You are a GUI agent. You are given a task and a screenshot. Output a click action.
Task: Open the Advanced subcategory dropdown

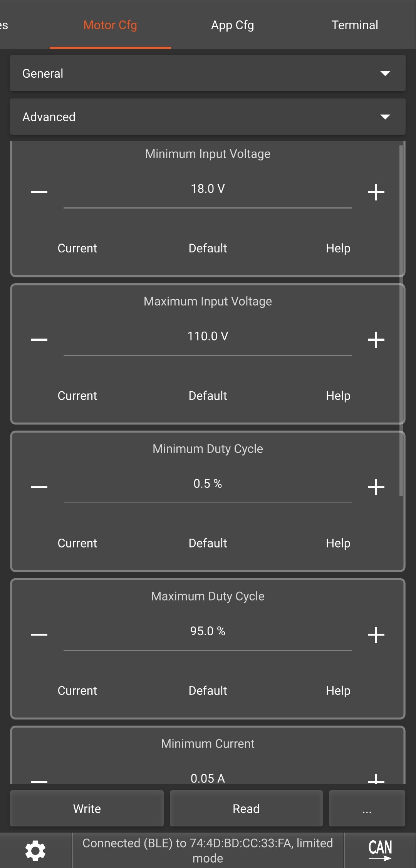(x=208, y=117)
